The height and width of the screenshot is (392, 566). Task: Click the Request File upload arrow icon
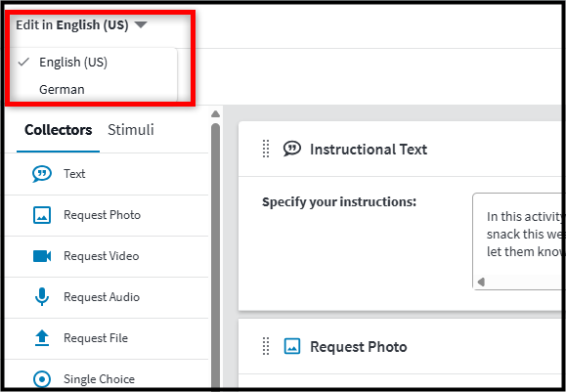tap(42, 338)
